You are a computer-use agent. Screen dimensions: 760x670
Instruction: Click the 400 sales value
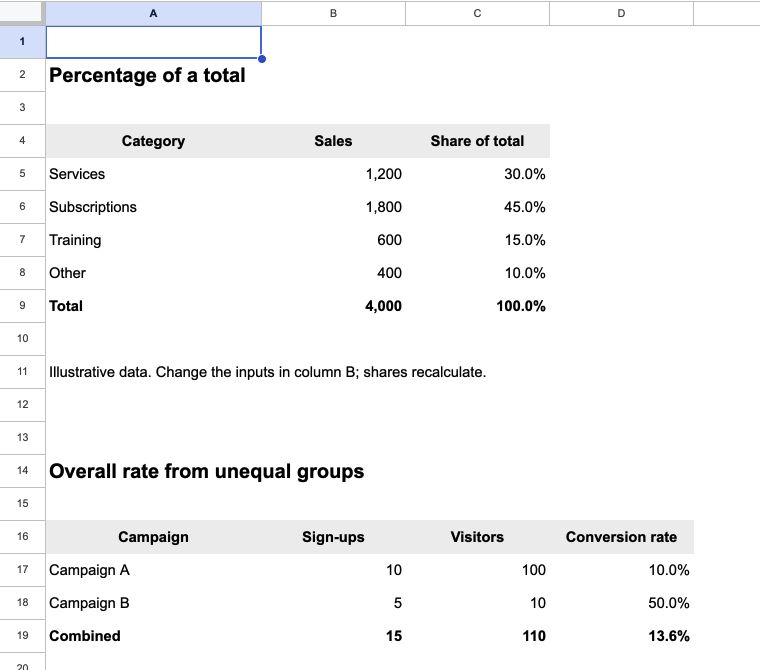[x=333, y=273]
